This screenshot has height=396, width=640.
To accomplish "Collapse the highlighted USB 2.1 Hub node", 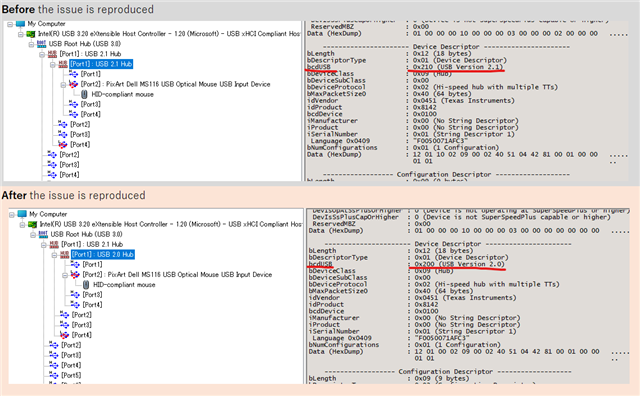I will (x=53, y=65).
